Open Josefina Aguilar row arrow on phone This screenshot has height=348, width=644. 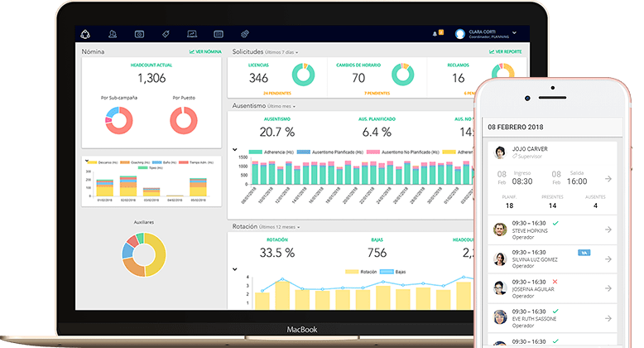pos(608,288)
